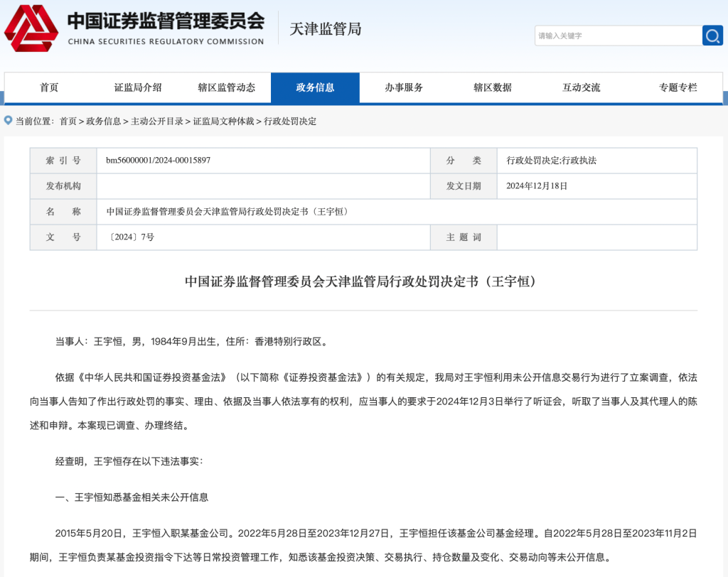Click the 中国证券监督管理委员会 site name text
Image resolution: width=728 pixels, height=577 pixels.
point(166,21)
